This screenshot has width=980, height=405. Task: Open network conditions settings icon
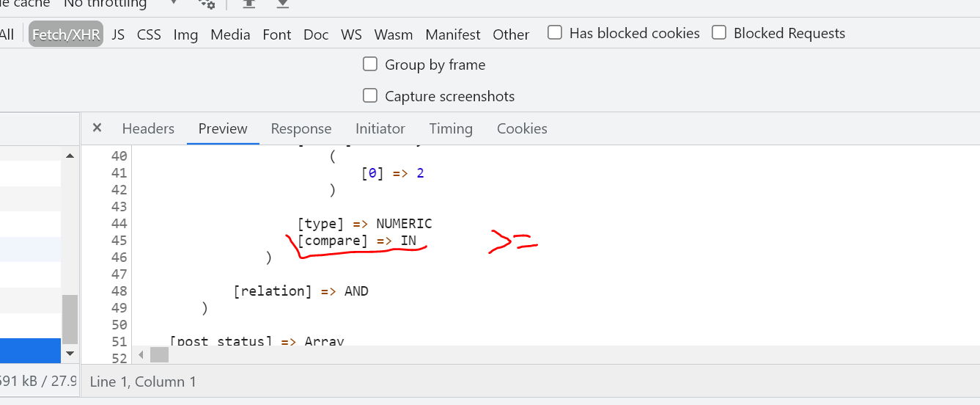click(x=207, y=4)
